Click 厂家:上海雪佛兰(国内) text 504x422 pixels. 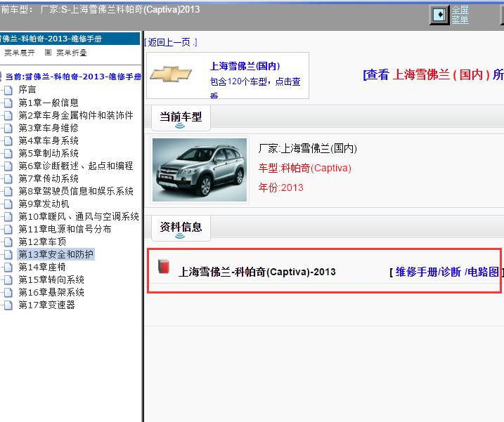[x=308, y=148]
